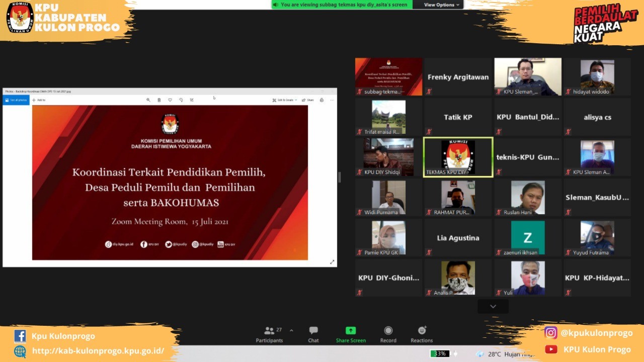Print the photo using printer icon

tap(322, 100)
